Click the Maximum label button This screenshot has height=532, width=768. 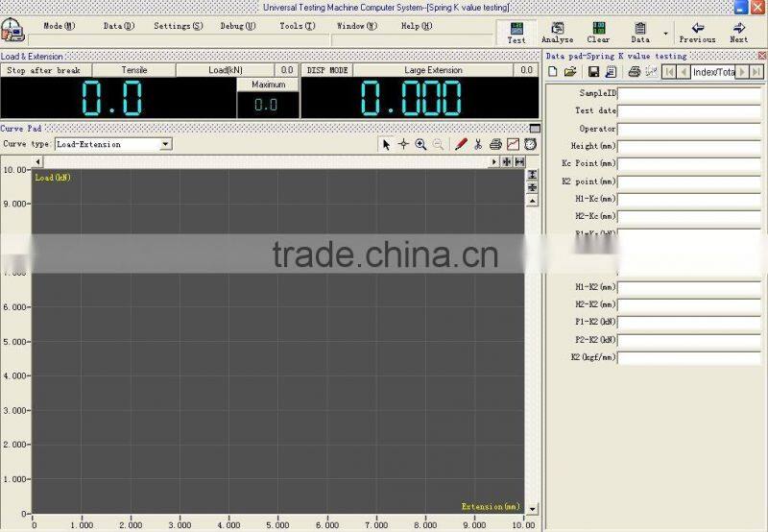pyautogui.click(x=268, y=85)
